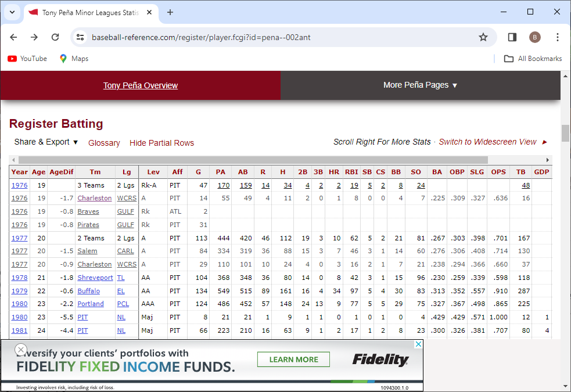The image size is (571, 392).
Task: Open a new browser tab
Action: [170, 12]
